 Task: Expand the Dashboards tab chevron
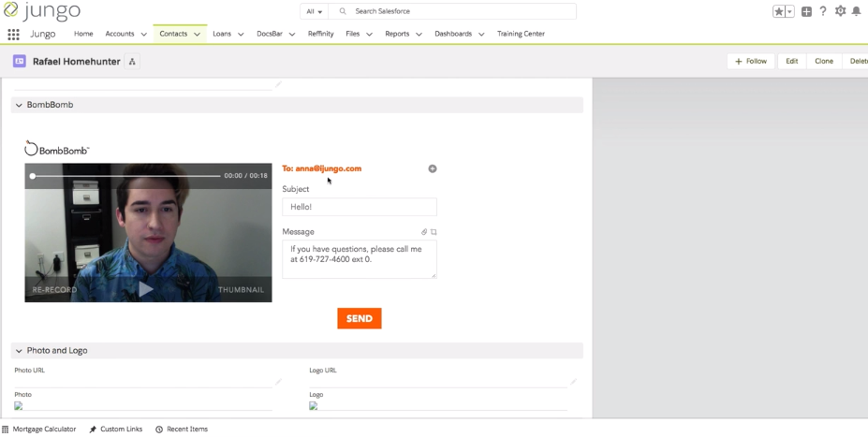pos(481,35)
